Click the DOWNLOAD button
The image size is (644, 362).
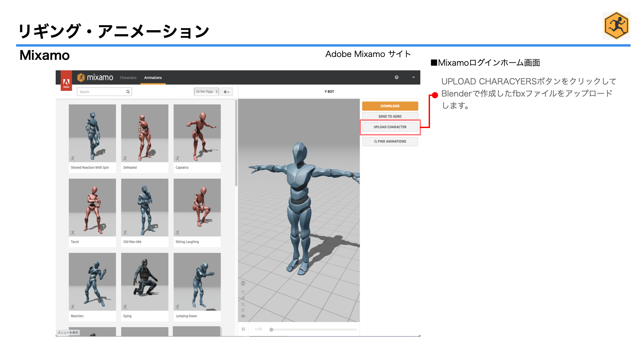click(x=390, y=106)
